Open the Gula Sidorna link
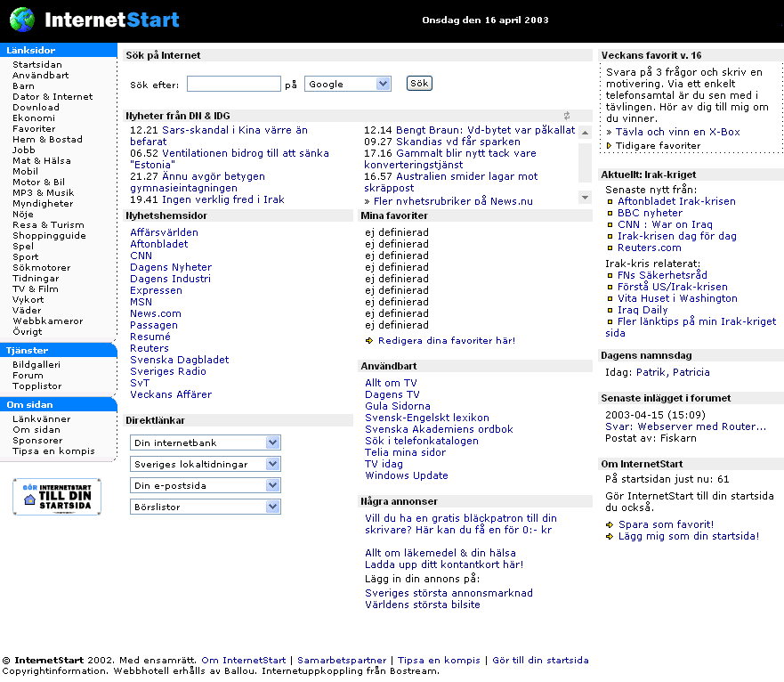Screen dimensions: 784x682 pyautogui.click(x=398, y=406)
